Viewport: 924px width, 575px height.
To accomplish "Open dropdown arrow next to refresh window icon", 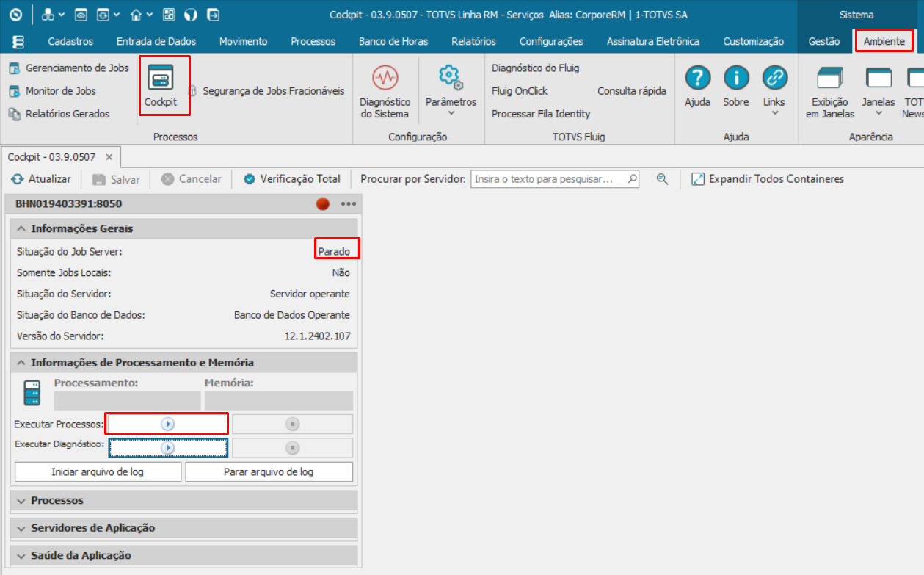I will pos(117,15).
